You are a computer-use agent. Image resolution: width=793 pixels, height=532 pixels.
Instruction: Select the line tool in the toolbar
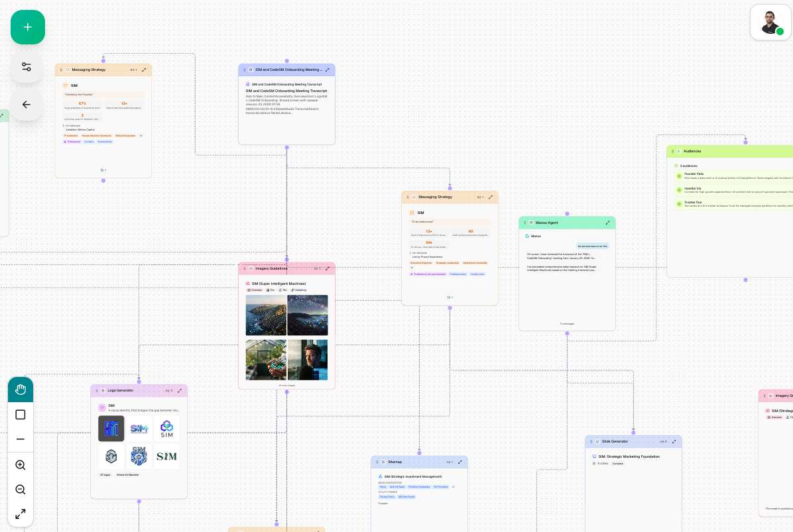coord(21,439)
